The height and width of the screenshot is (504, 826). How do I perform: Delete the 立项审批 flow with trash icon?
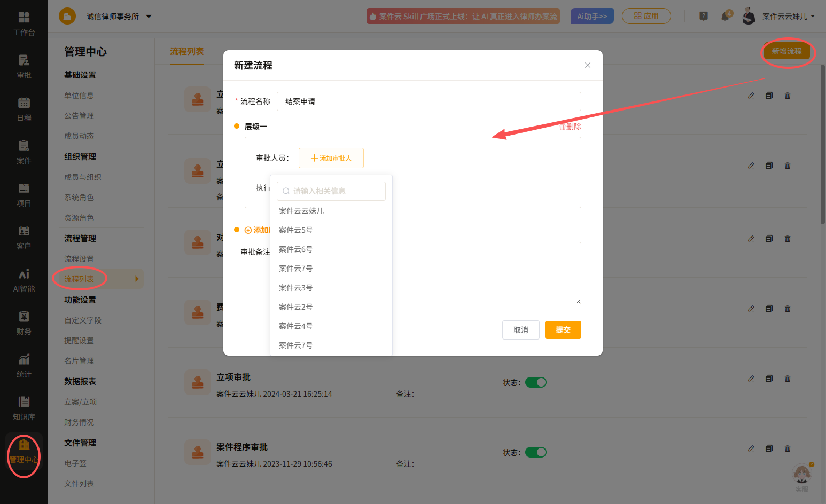coord(788,379)
